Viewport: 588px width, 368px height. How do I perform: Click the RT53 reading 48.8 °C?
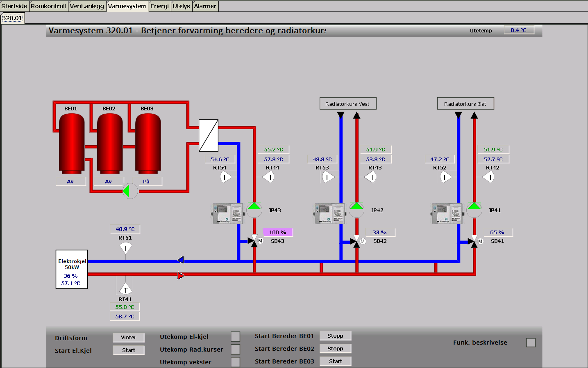(322, 159)
